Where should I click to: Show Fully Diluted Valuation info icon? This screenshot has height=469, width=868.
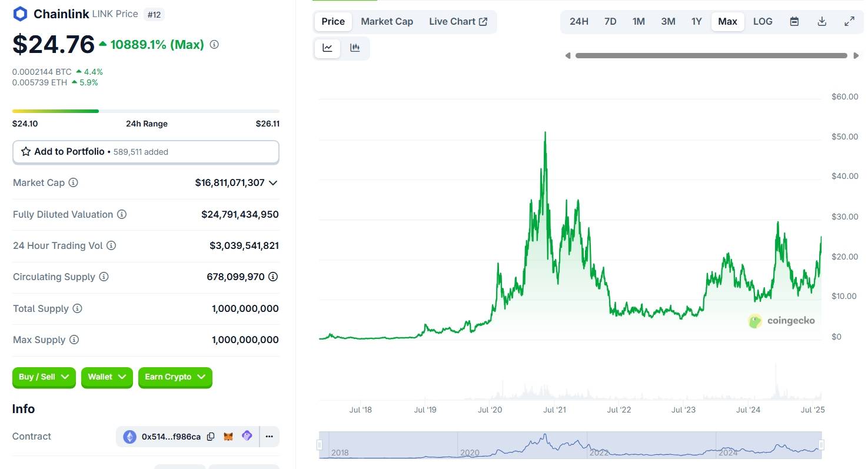(x=122, y=214)
